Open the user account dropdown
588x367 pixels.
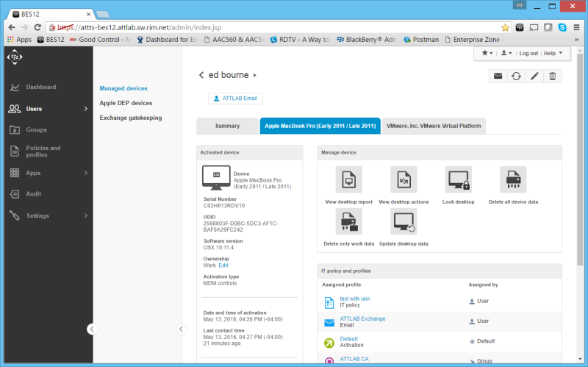point(506,53)
